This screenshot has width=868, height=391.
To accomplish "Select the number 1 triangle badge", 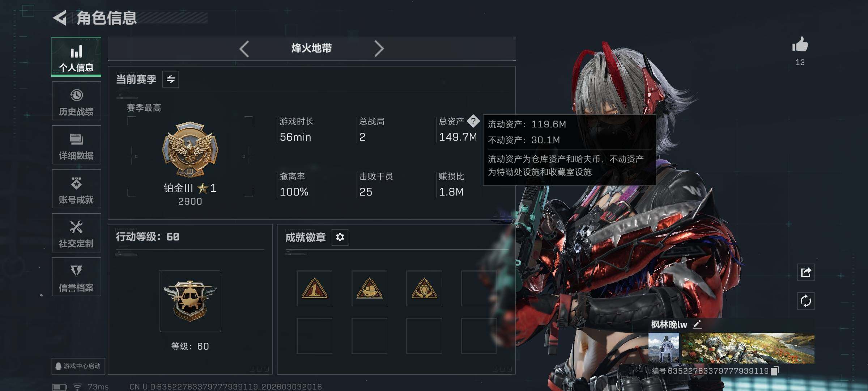I will click(314, 289).
